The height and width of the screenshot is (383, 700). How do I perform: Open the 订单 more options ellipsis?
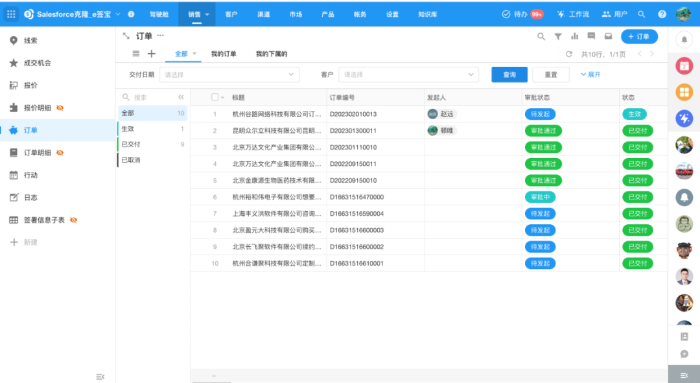click(x=160, y=36)
